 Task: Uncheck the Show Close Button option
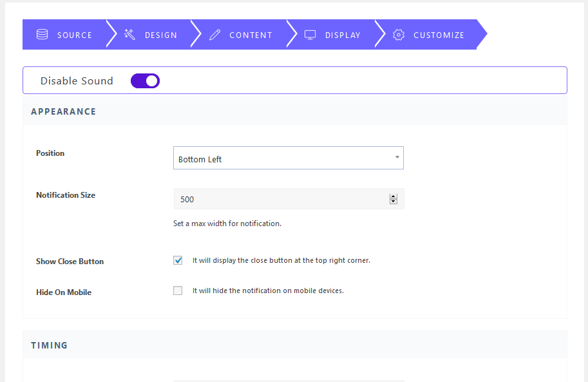(178, 260)
